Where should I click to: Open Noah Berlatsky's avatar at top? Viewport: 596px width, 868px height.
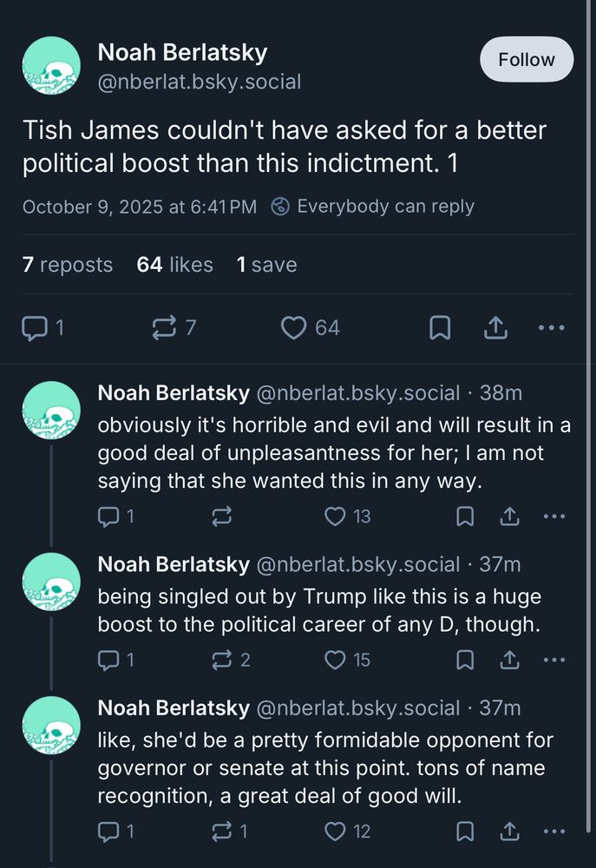coord(51,66)
